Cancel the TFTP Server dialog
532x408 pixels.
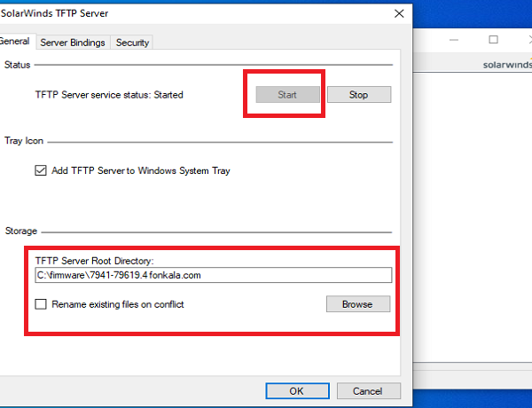(367, 390)
